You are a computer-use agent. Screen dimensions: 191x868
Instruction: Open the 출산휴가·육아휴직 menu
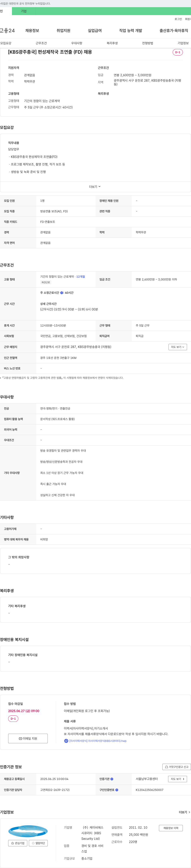coord(174,31)
